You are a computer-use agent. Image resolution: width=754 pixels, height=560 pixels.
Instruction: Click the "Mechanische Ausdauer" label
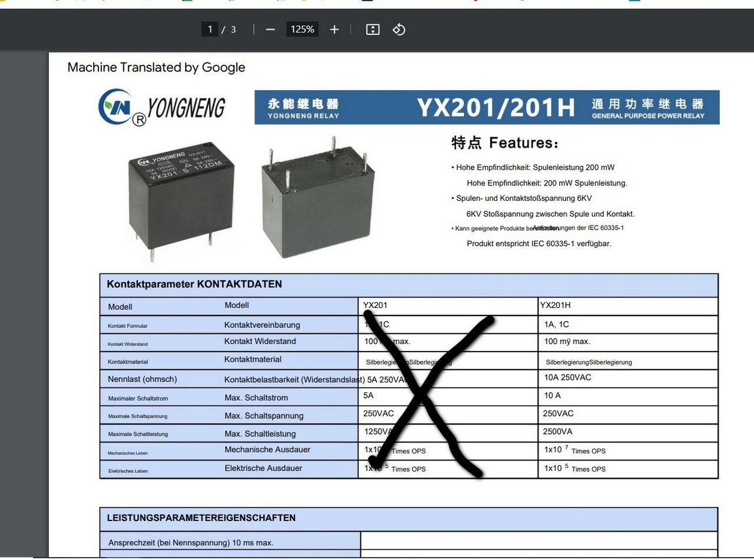[267, 450]
